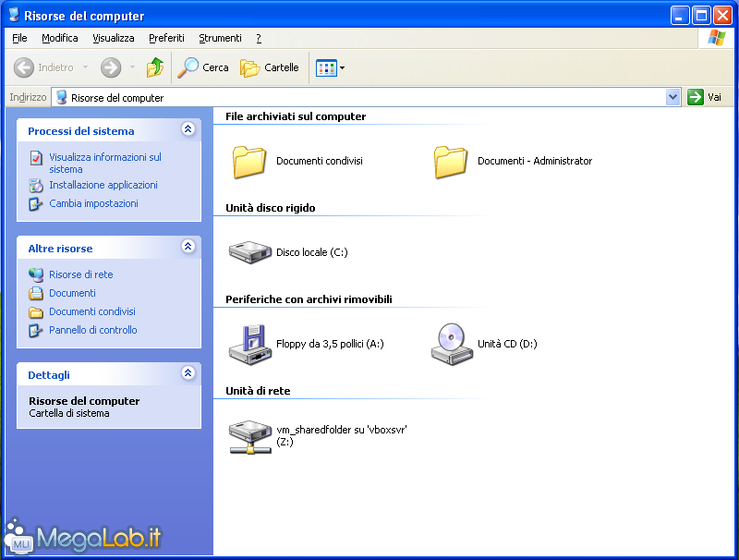739x560 pixels.
Task: Go up one folder level icon
Action: 155,67
